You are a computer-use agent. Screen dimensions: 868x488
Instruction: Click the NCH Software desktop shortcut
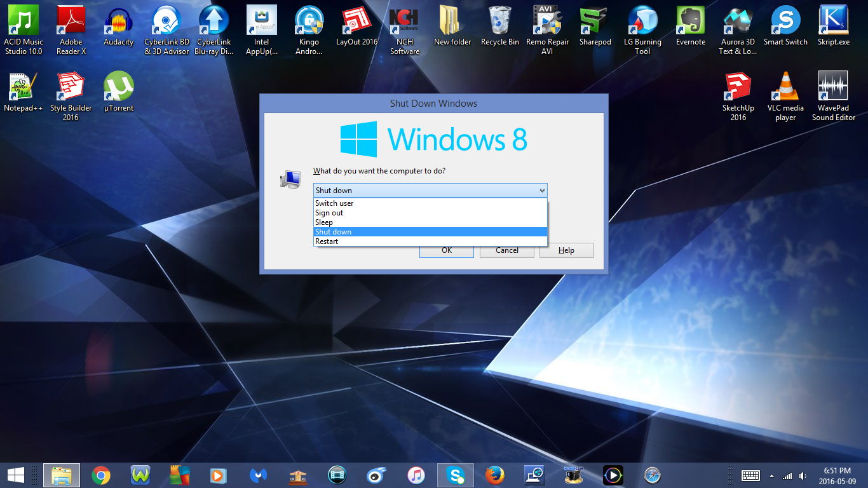(x=405, y=30)
